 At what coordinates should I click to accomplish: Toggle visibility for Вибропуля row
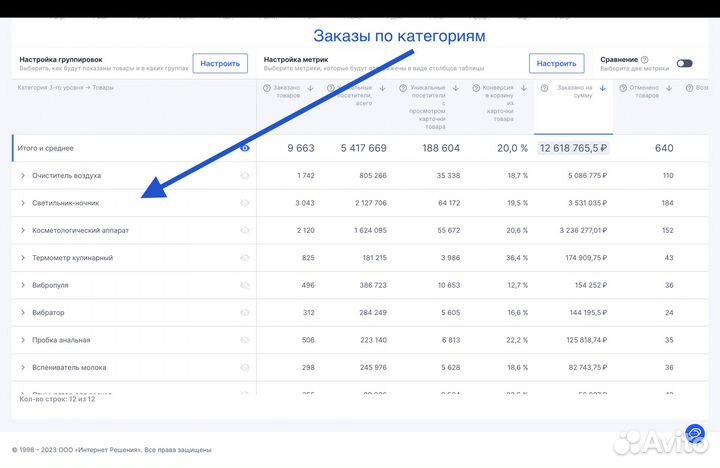click(x=245, y=285)
